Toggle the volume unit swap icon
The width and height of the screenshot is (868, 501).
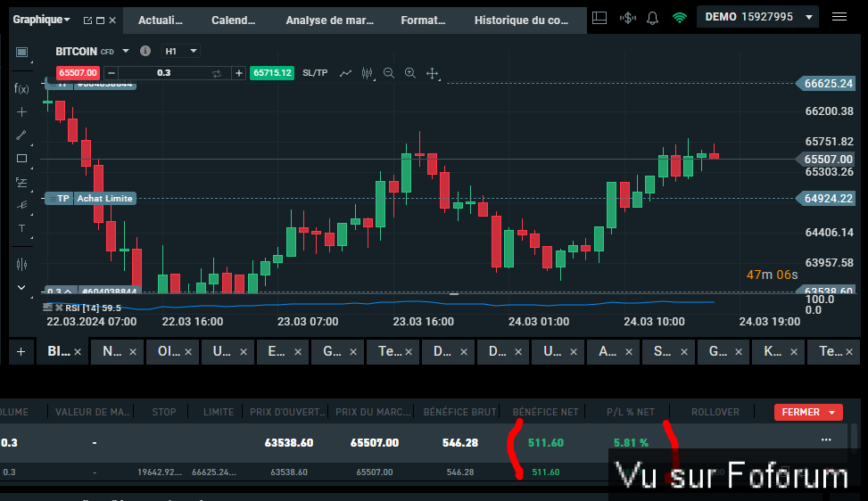tap(217, 73)
